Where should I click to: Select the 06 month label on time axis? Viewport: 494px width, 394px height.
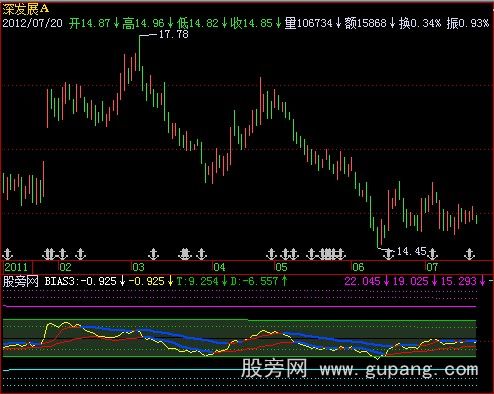coord(358,267)
